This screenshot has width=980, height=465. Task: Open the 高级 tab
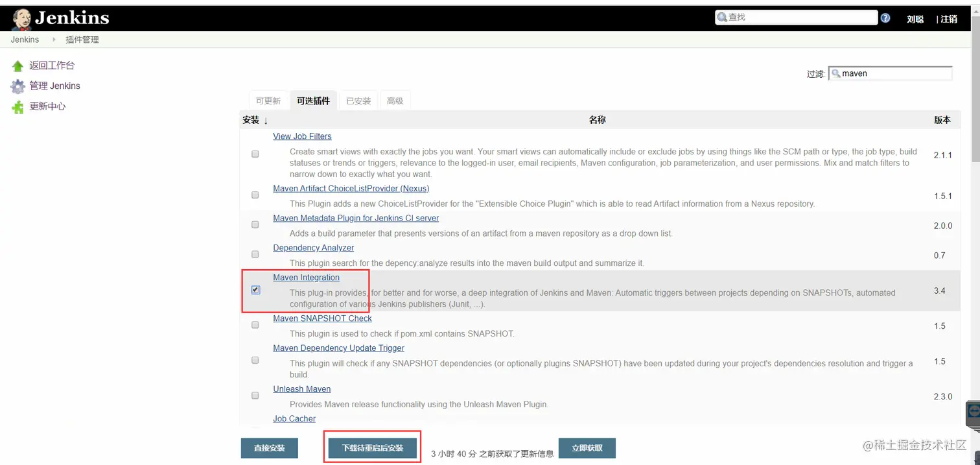tap(395, 101)
